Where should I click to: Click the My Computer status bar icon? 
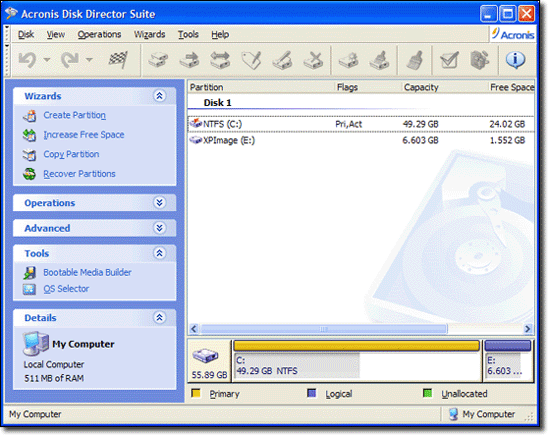tap(454, 414)
